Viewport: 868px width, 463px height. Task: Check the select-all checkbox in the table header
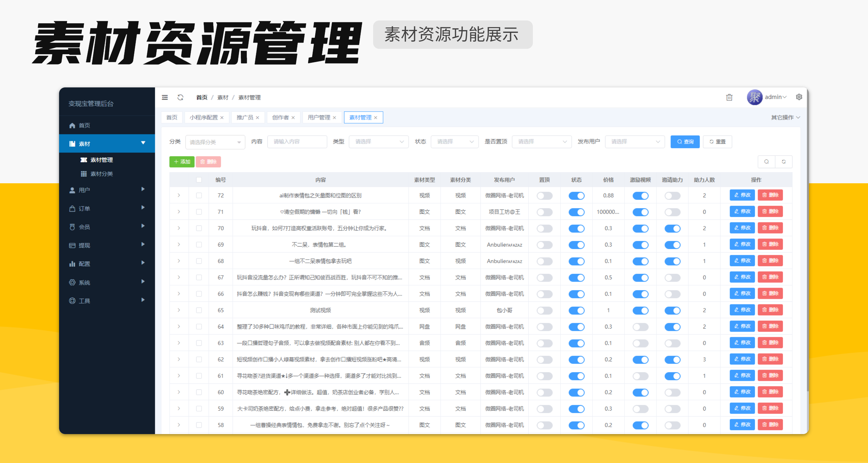click(199, 180)
